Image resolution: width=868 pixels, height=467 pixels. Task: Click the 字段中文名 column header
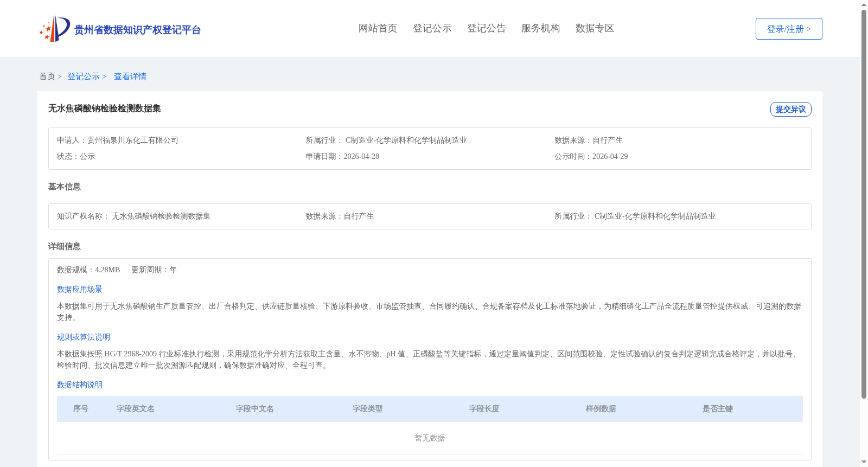click(255, 409)
